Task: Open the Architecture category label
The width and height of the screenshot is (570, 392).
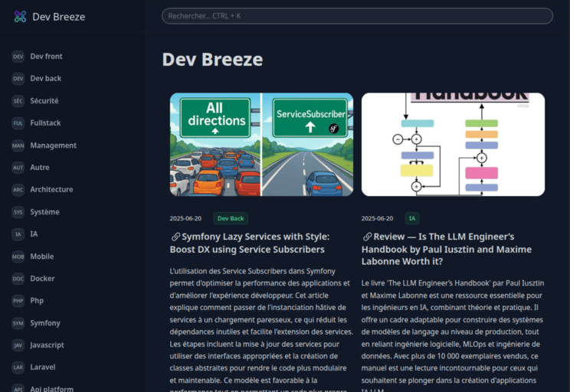Action: point(51,190)
